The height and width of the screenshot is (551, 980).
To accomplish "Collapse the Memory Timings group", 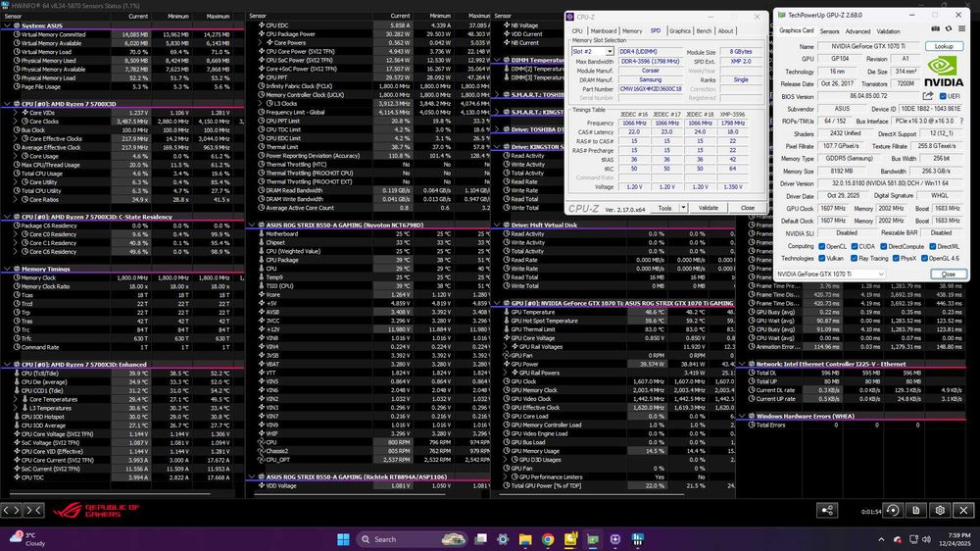I will (x=7, y=269).
